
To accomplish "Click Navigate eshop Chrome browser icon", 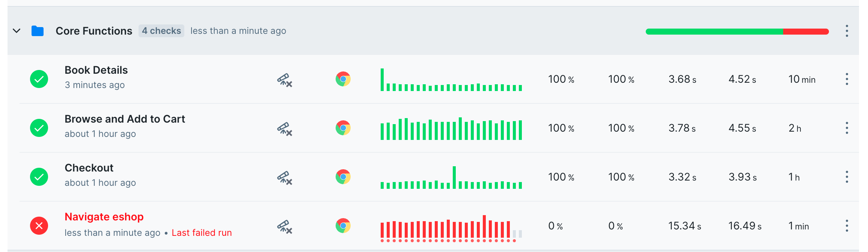I will coord(343,226).
